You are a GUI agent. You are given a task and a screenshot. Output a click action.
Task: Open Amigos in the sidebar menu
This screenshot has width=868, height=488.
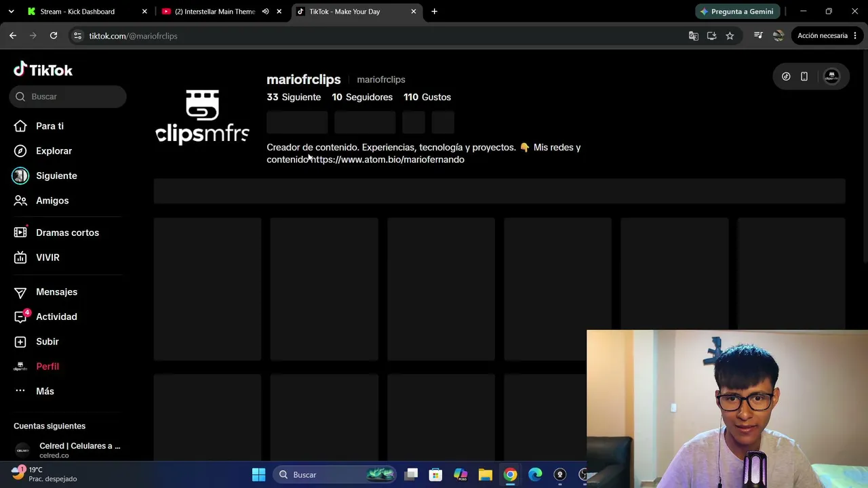coord(52,201)
